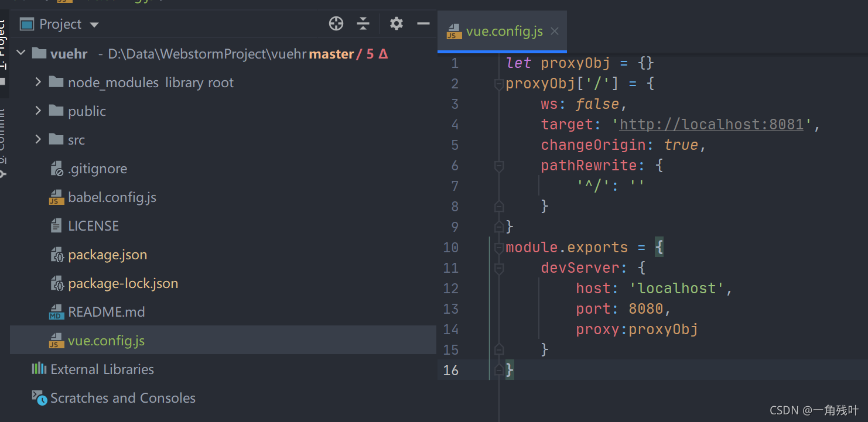Screen dimensions: 868x422
Task: Click the 'ws: false' value
Action: tap(597, 104)
